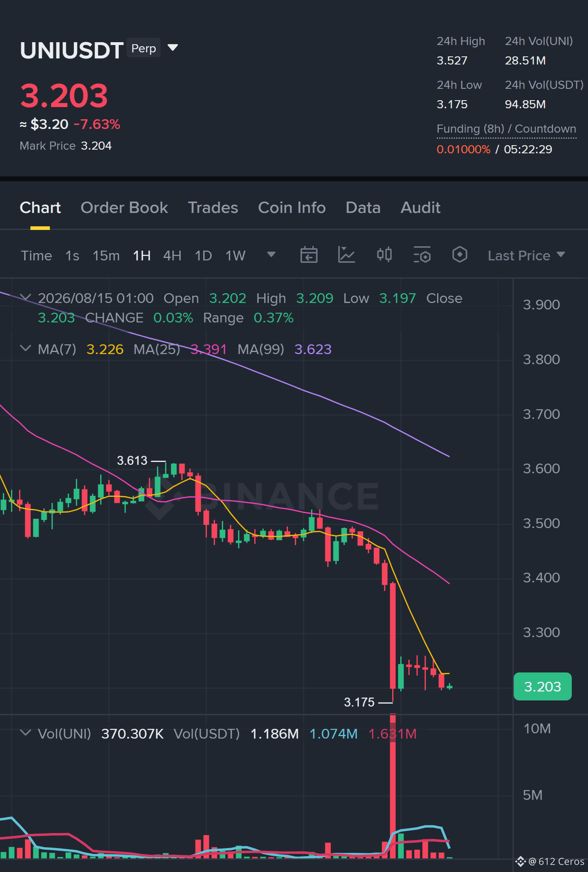Image resolution: width=588 pixels, height=872 pixels.
Task: Open the Order Book tab
Action: 124,208
